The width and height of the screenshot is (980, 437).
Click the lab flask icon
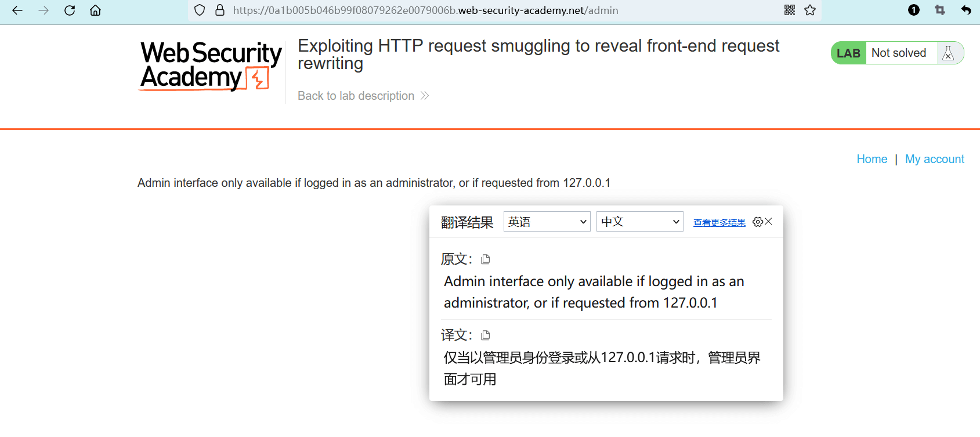click(x=949, y=53)
